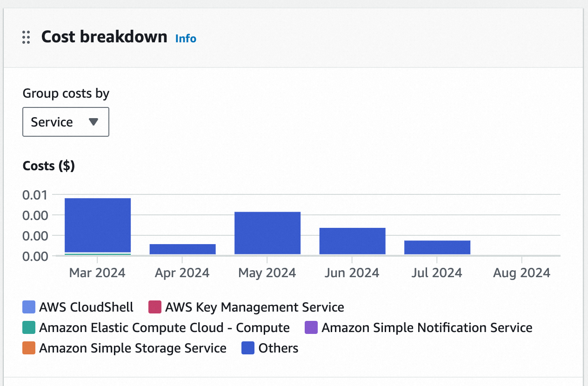
Task: Click the Others legend swatch
Action: coord(248,348)
